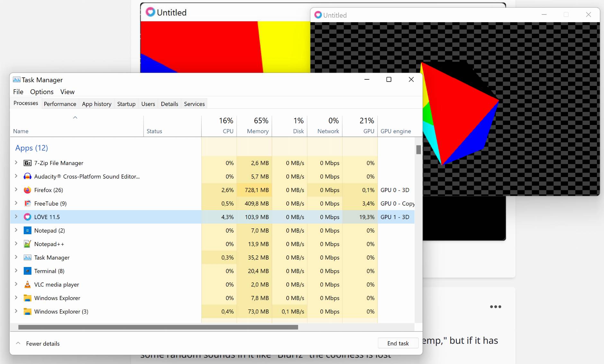Switch to the Performance tab
Screen dimensions: 604x364
(60, 104)
